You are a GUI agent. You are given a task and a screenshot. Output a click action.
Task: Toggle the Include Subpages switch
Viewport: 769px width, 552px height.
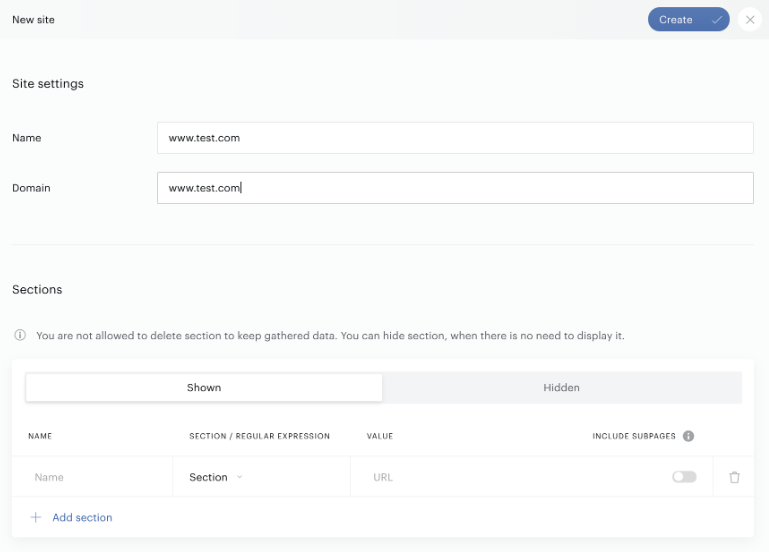pos(684,477)
